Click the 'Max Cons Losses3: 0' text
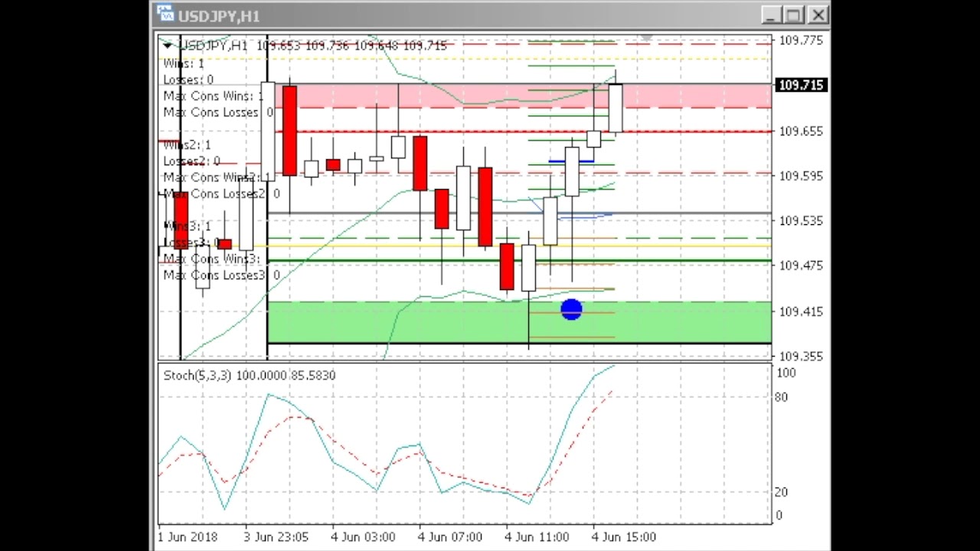The image size is (980, 551). [x=221, y=275]
